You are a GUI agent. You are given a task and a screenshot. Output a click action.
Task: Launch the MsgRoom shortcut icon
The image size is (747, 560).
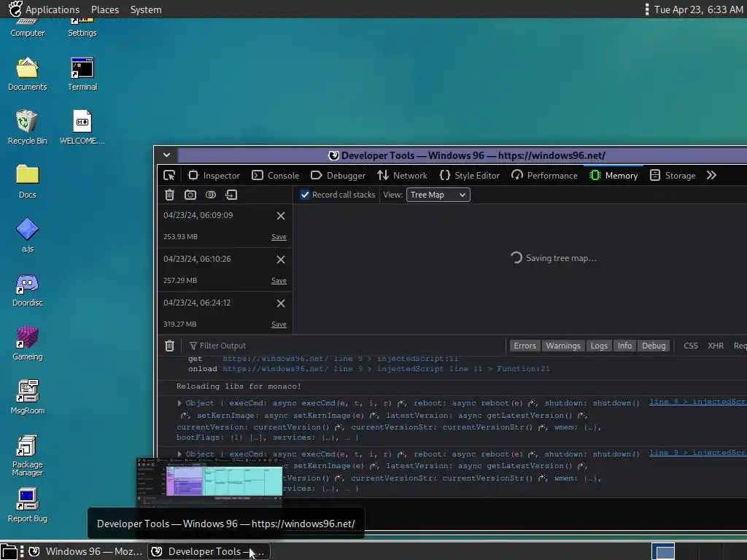click(27, 397)
